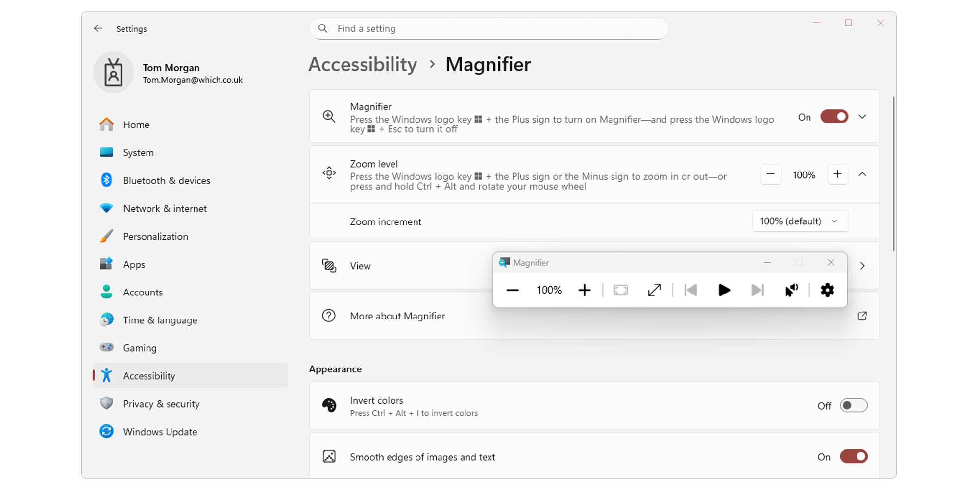The image size is (980, 490).
Task: Open the Zoom increment dropdown
Action: pyautogui.click(x=800, y=221)
